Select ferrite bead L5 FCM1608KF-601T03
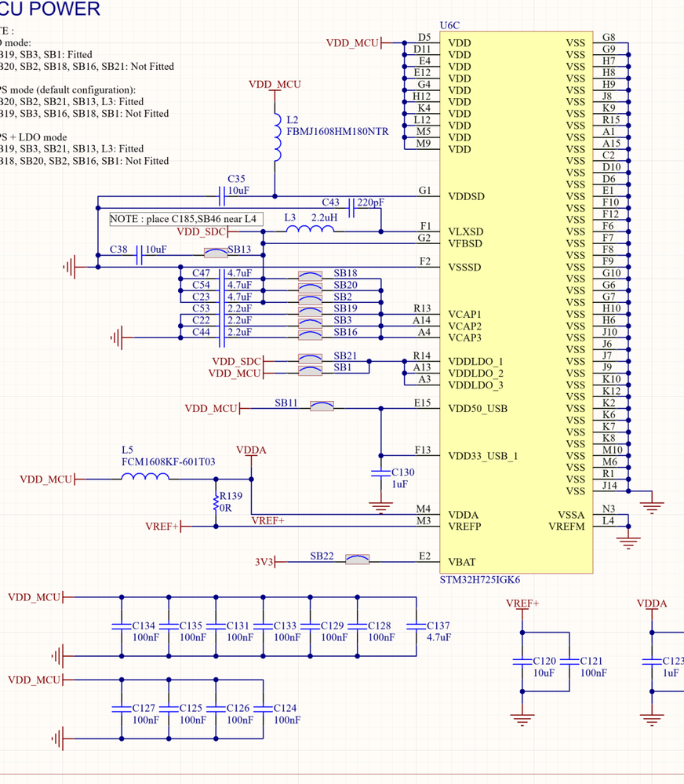This screenshot has height=784, width=684. pos(144,476)
